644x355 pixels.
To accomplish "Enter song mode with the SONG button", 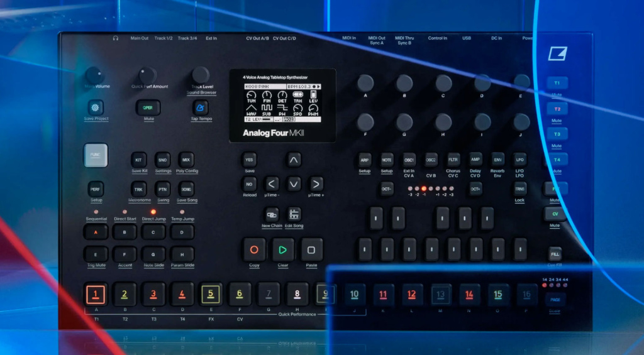I will [186, 189].
